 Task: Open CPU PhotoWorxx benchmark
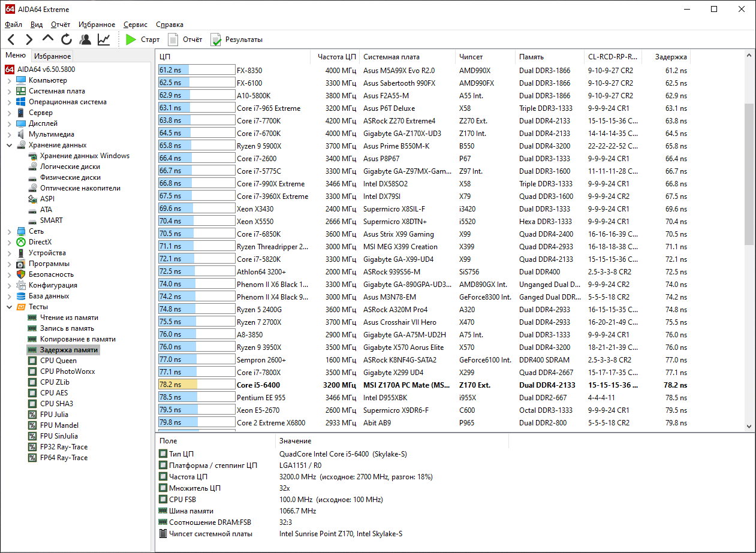click(67, 371)
